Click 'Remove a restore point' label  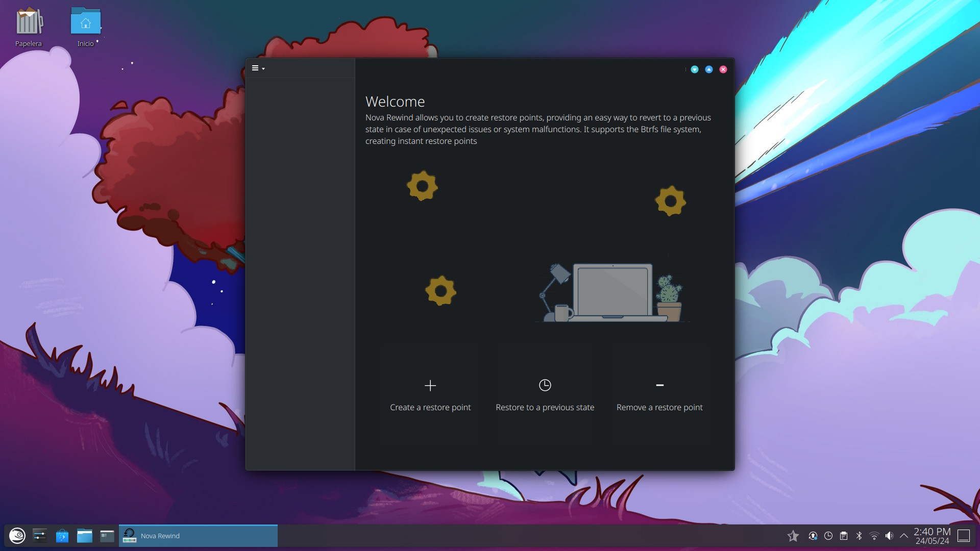(659, 407)
